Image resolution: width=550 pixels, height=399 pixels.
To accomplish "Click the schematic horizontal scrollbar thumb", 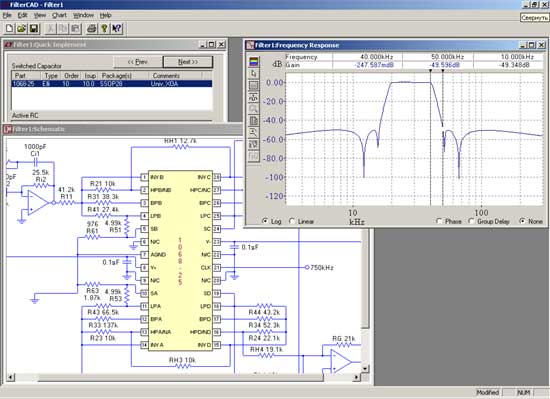I will coord(181,377).
